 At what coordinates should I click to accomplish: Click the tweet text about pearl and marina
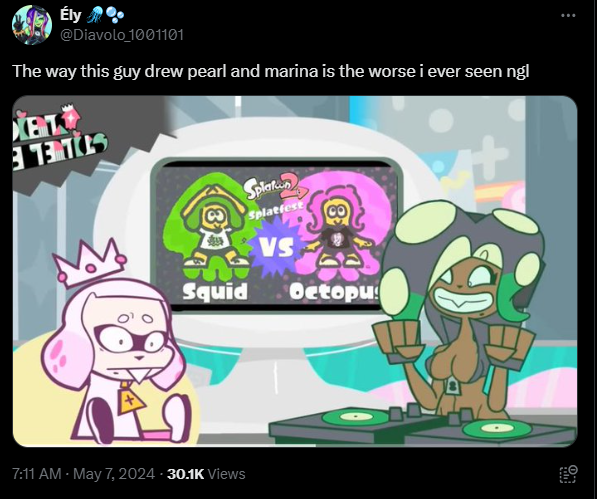pos(271,71)
